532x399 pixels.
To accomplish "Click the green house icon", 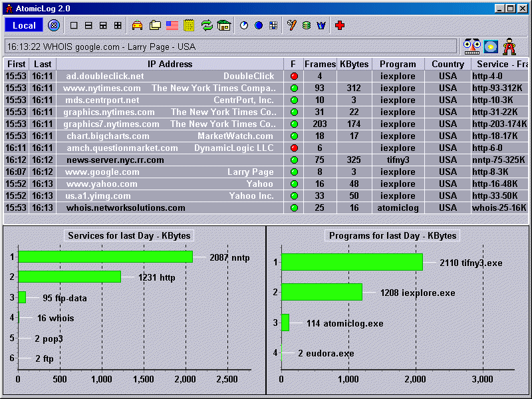I will point(224,25).
